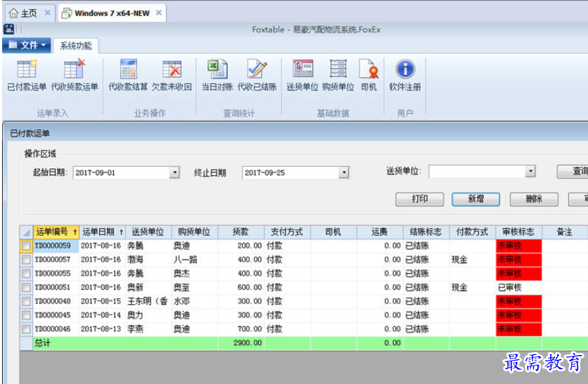
Task: Sort by the 货款 column header
Action: coord(241,232)
